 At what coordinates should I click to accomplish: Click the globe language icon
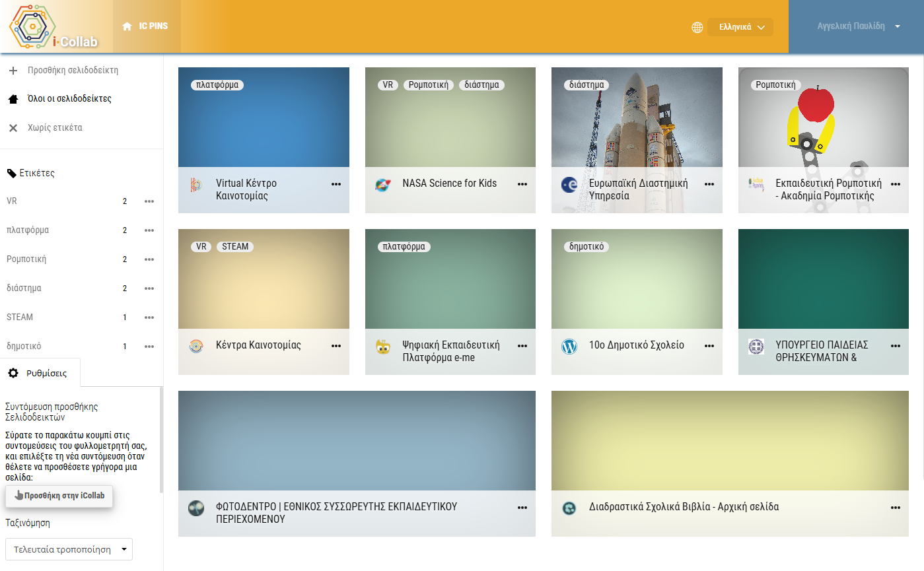click(x=697, y=27)
